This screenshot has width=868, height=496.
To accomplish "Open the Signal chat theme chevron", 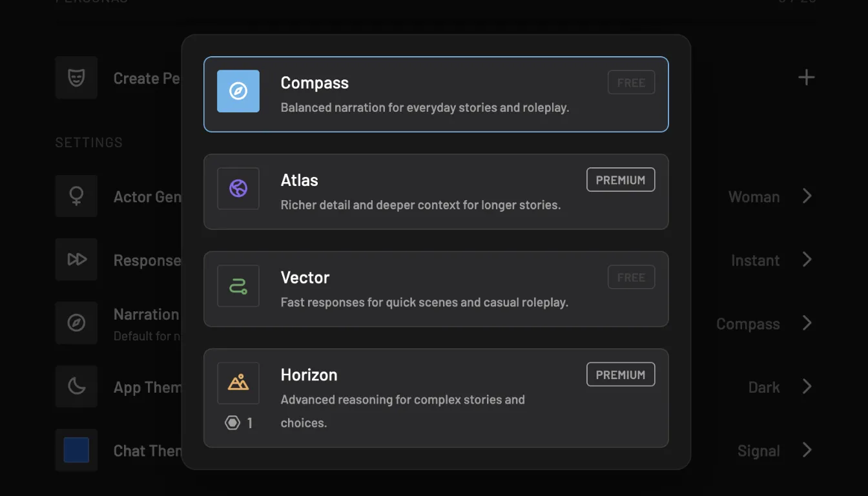I will tap(807, 450).
